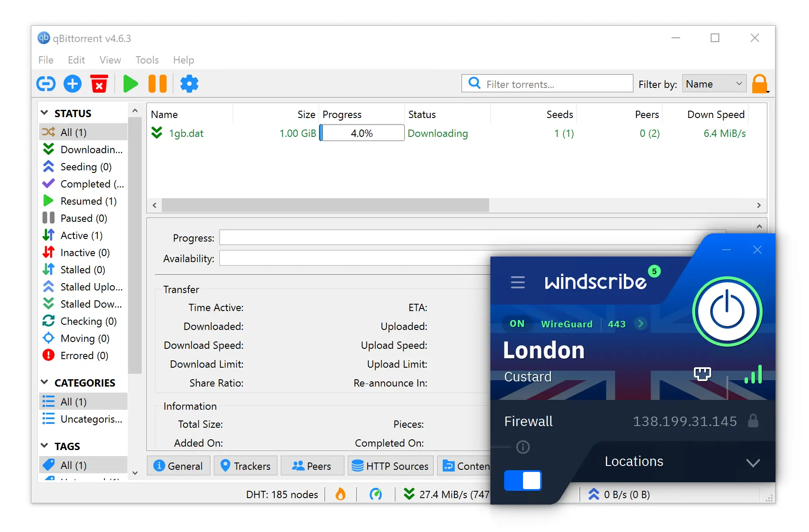Collapse the STATUS section in the sidebar
Image resolution: width=809 pixels, height=532 pixels.
(x=45, y=112)
